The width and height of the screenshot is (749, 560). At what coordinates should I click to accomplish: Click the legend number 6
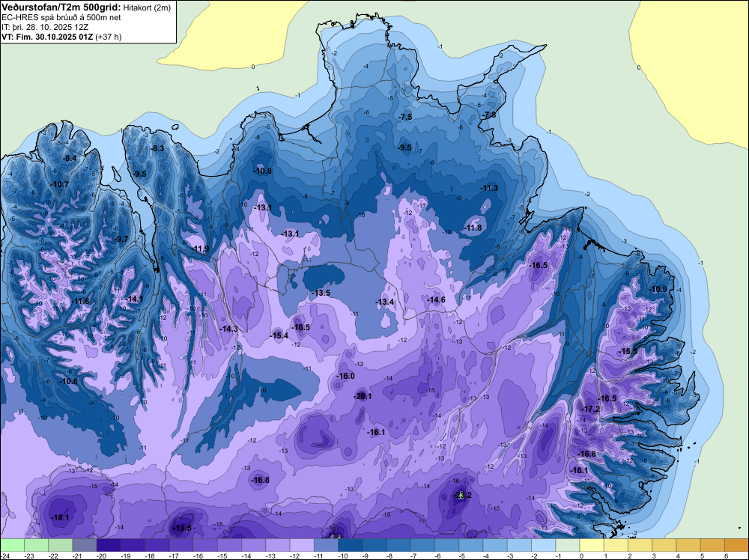[x=726, y=556]
